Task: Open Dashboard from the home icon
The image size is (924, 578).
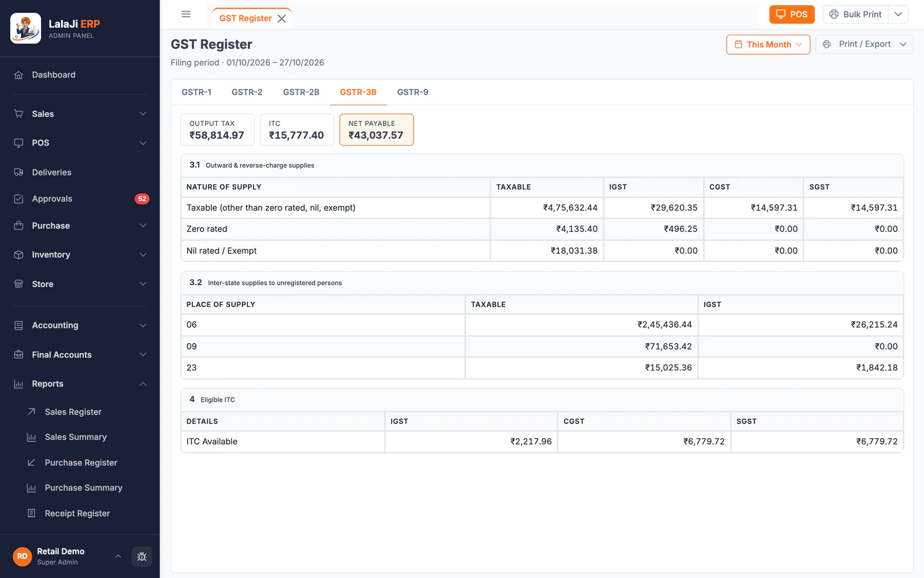Action: (x=18, y=75)
